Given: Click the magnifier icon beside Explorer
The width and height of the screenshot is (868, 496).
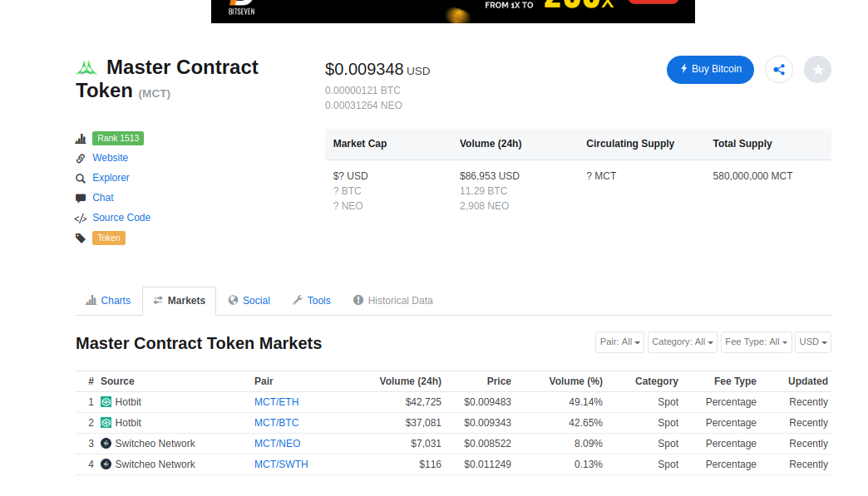Looking at the screenshot, I should [x=81, y=178].
